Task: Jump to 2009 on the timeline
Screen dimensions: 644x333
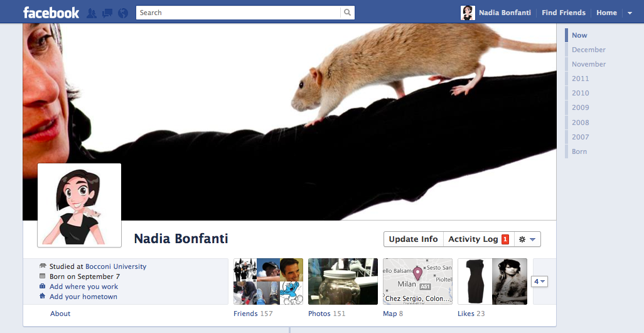Action: (x=580, y=108)
